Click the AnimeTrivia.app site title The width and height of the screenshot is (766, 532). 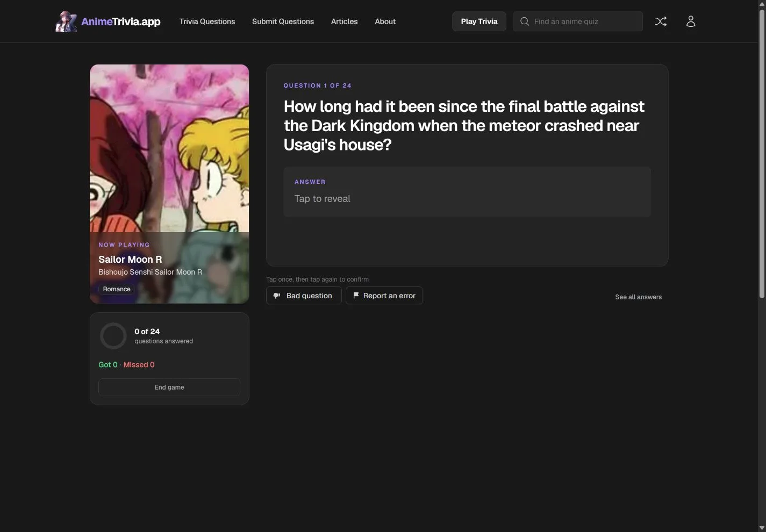[121, 21]
